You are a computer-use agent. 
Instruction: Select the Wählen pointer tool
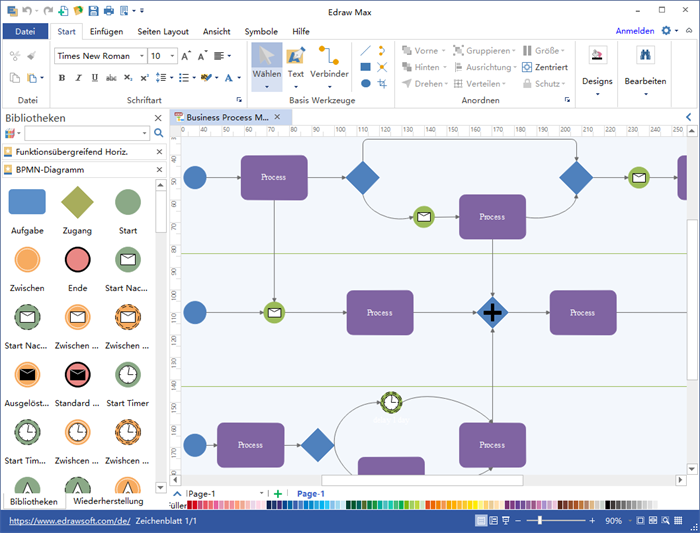coord(266,64)
